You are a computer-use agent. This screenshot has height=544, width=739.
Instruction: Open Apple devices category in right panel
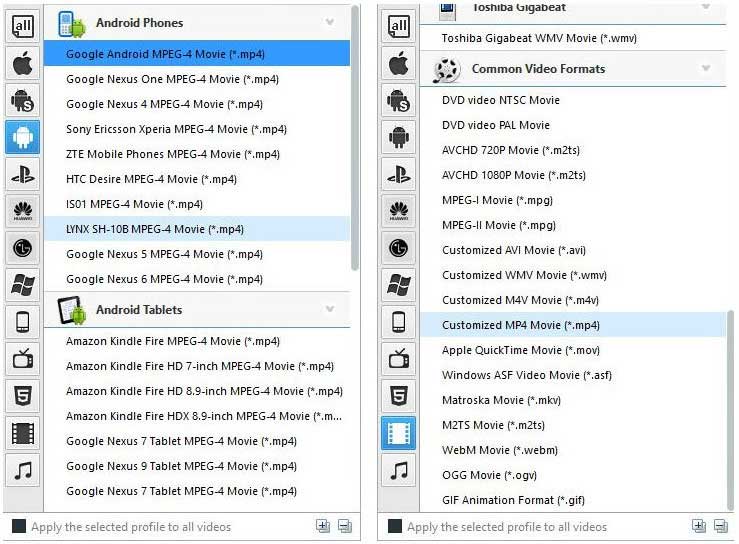(399, 63)
